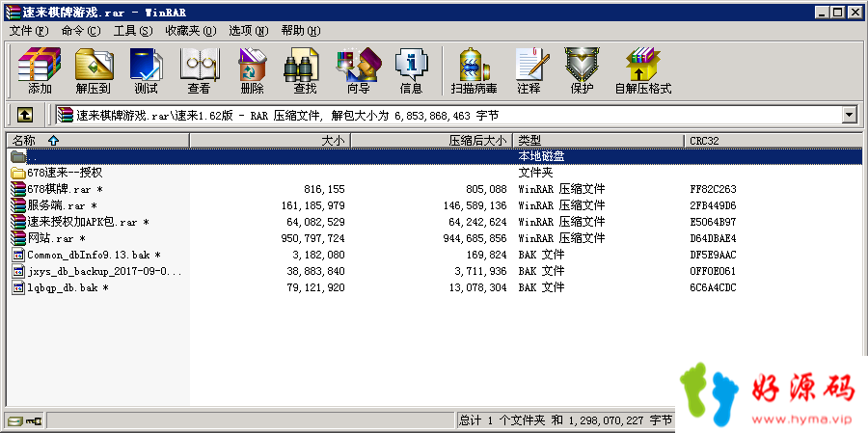Click the 保护 (Protect) shield icon

point(582,70)
